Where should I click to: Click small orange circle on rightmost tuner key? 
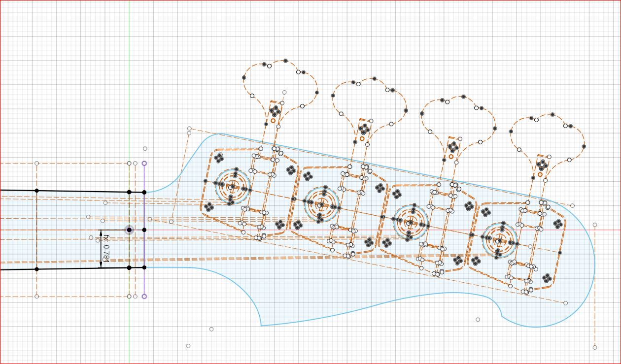540,174
